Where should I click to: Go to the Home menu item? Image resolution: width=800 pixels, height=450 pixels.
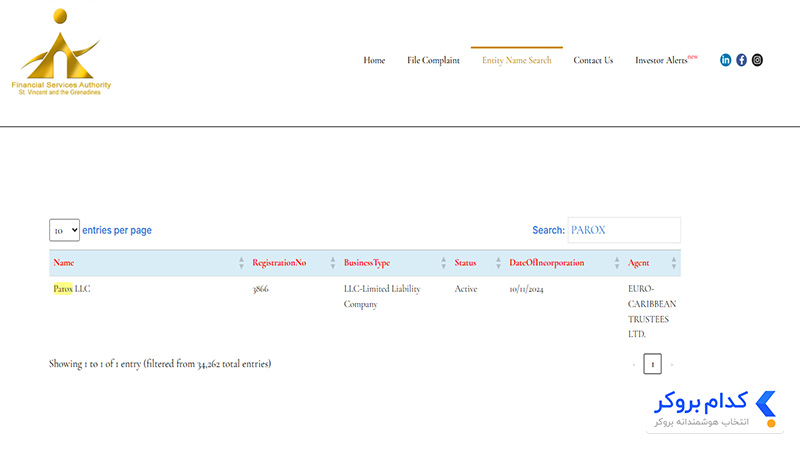point(374,60)
